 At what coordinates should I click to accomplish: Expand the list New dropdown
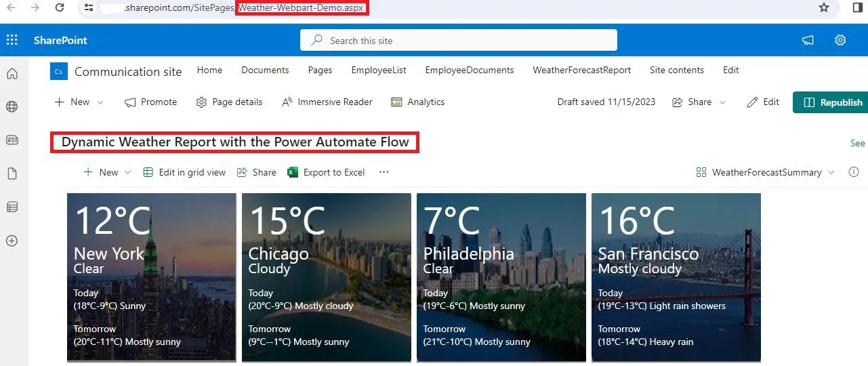pos(107,172)
